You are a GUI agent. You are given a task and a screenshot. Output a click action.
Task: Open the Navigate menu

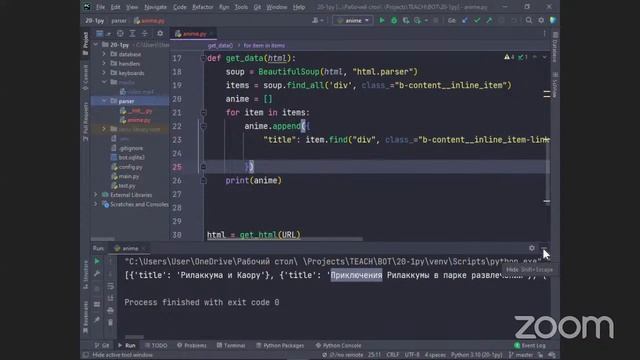click(156, 7)
